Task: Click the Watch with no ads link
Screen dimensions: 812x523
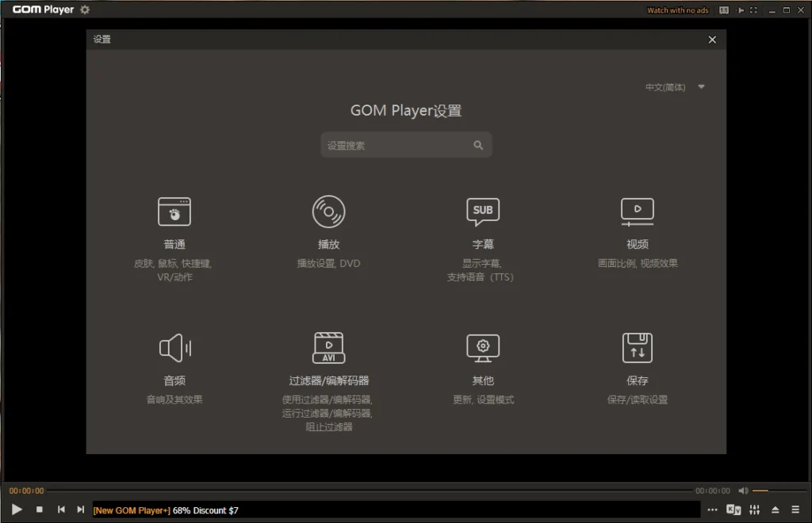Action: click(677, 10)
